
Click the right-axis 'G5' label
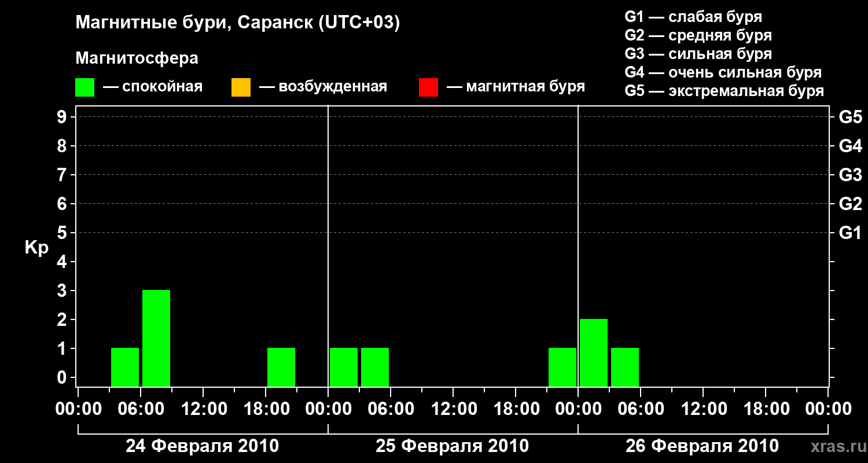tap(850, 117)
